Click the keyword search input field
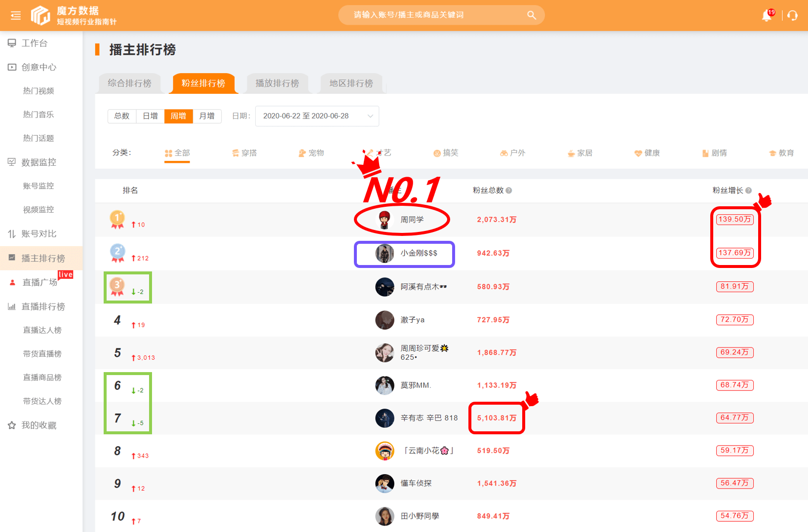Screen dimensions: 808x532 tap(434, 15)
